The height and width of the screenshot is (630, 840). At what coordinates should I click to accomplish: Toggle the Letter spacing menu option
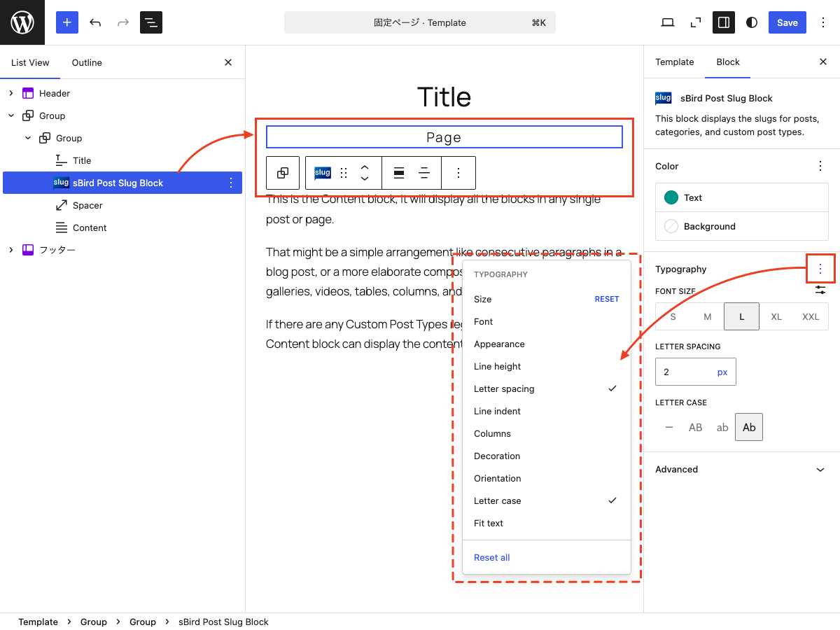547,388
